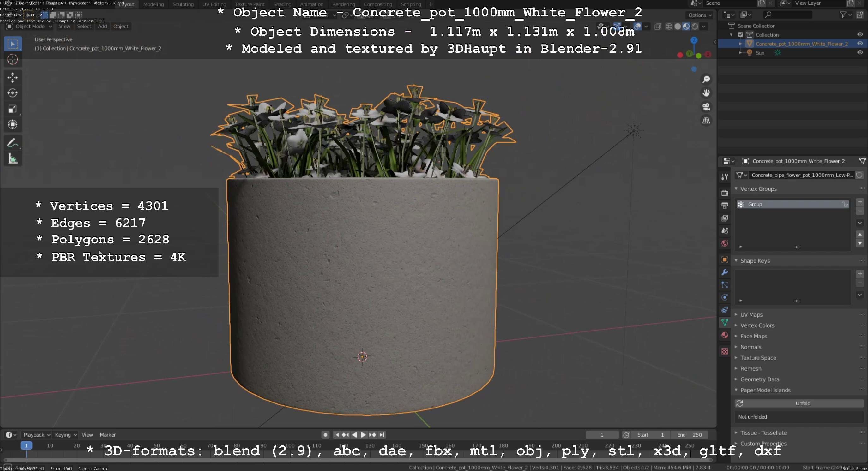The width and height of the screenshot is (868, 471).
Task: Toggle the auto keying record button
Action: (x=325, y=435)
